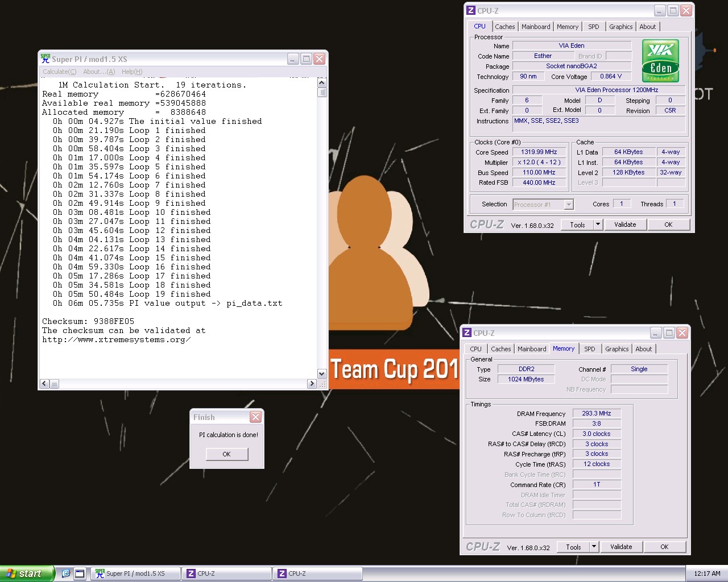Click the http://www.xtremesystems.org/ text
The height and width of the screenshot is (582, 728).
(116, 339)
